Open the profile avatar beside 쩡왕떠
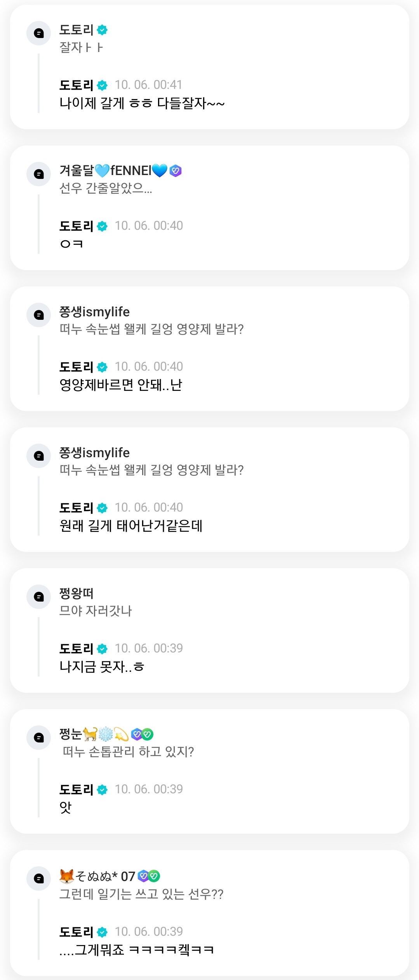419x980 pixels. pyautogui.click(x=38, y=597)
